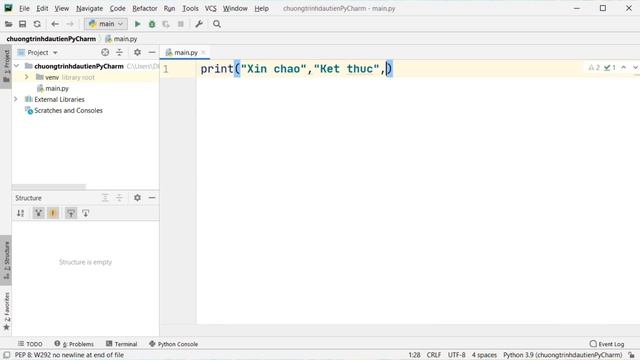The height and width of the screenshot is (360, 640).
Task: Open the Help menu
Action: click(x=261, y=8)
